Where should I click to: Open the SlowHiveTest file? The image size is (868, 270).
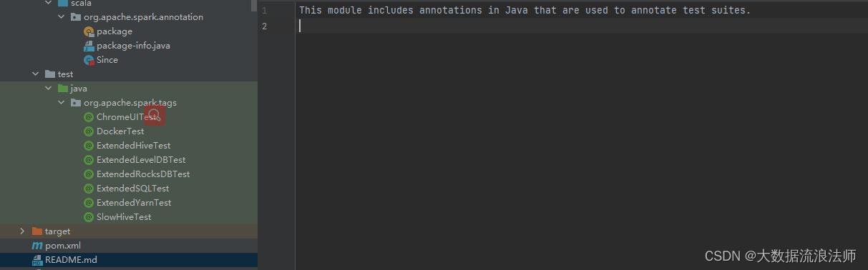[x=124, y=217]
